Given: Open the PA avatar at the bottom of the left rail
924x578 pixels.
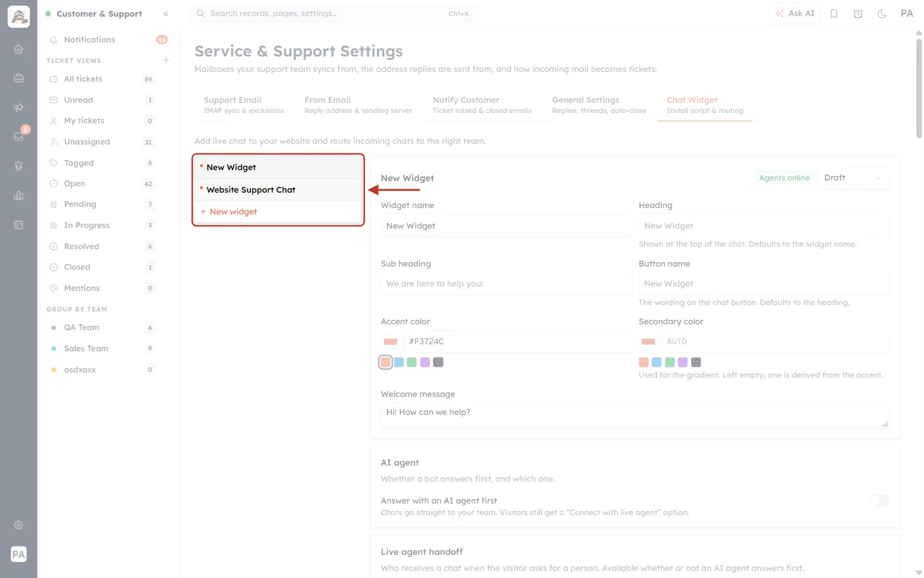Looking at the screenshot, I should (x=19, y=554).
